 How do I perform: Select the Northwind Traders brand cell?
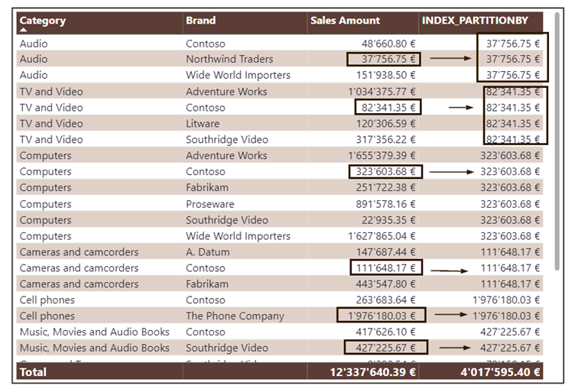(229, 59)
